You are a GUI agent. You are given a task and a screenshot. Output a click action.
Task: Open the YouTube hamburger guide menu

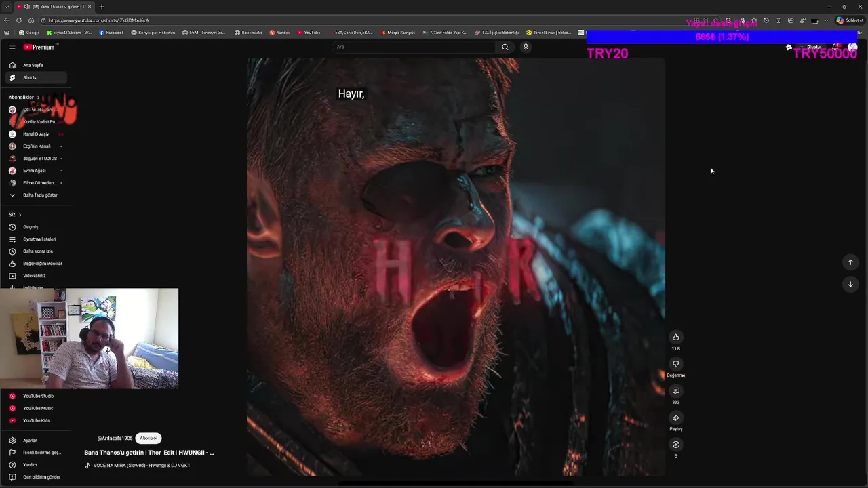click(12, 47)
